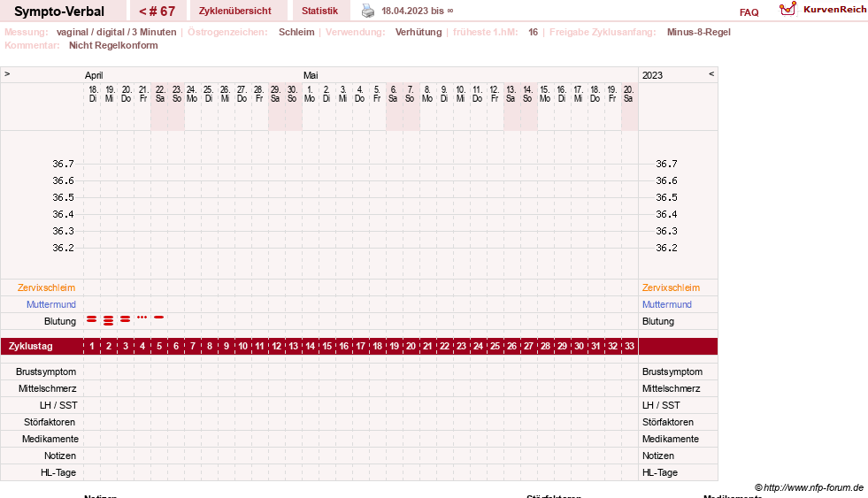Click light bleeding dash on cycle day 5
This screenshot has height=498, width=868.
[x=159, y=317]
